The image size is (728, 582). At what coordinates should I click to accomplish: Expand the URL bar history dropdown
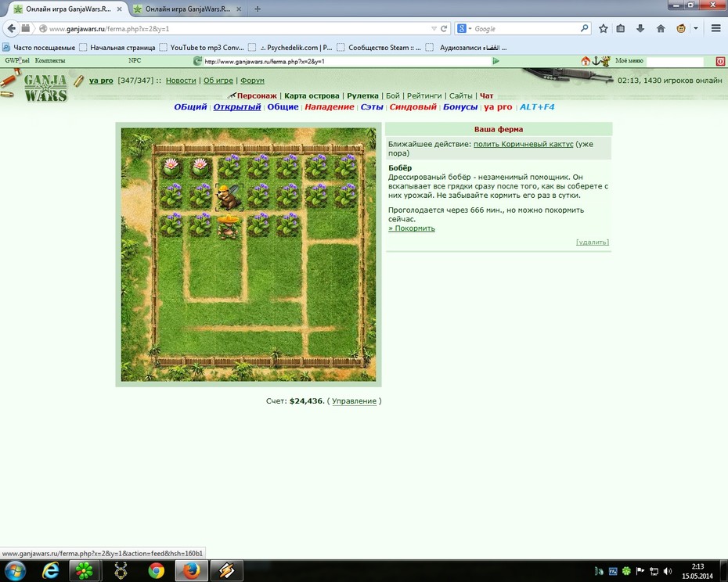click(x=434, y=29)
